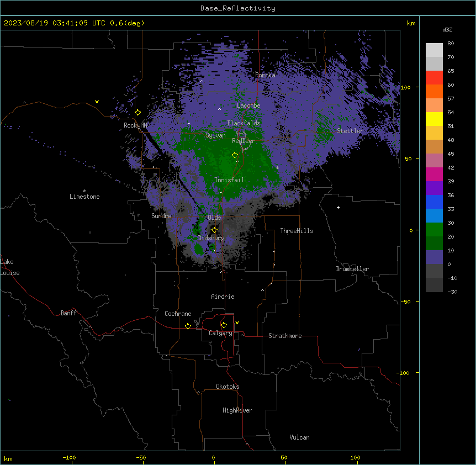Click the Drumheller label

[352, 269]
